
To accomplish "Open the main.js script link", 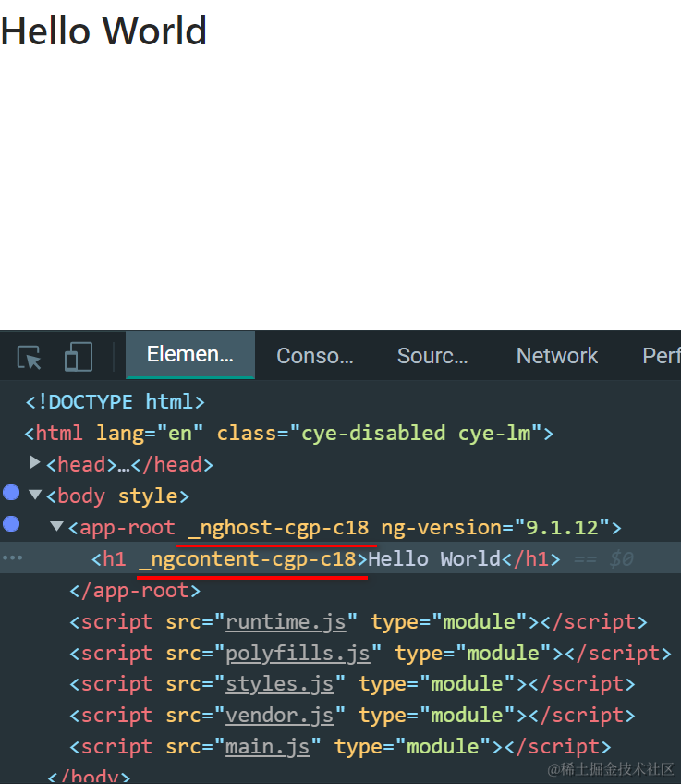I will [x=267, y=747].
